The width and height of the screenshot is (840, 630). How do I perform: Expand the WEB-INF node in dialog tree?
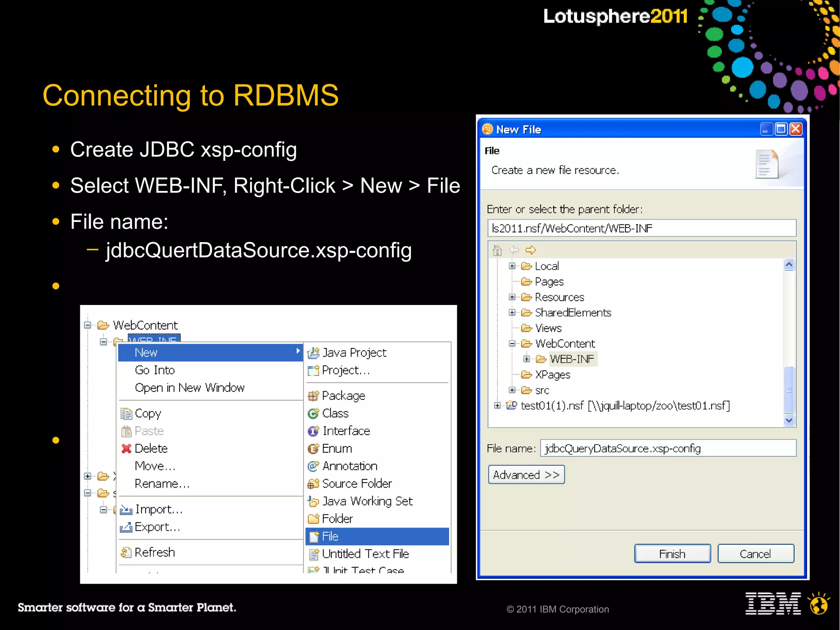point(527,359)
